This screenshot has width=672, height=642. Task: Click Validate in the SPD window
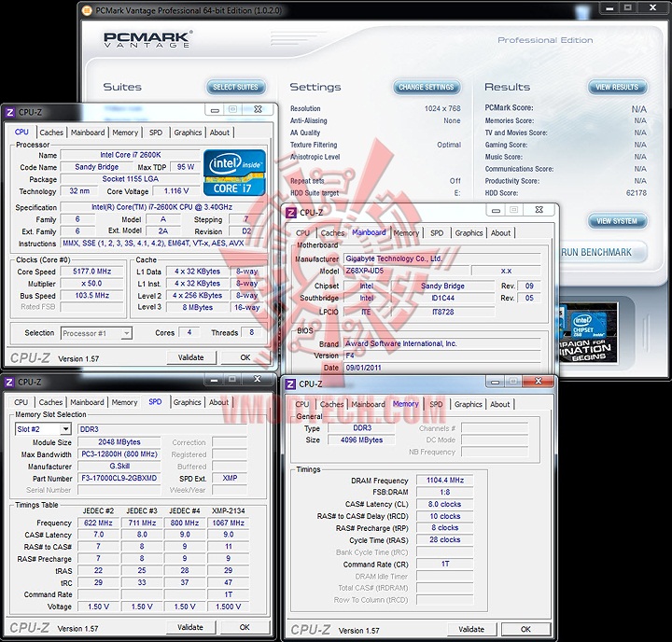190,627
